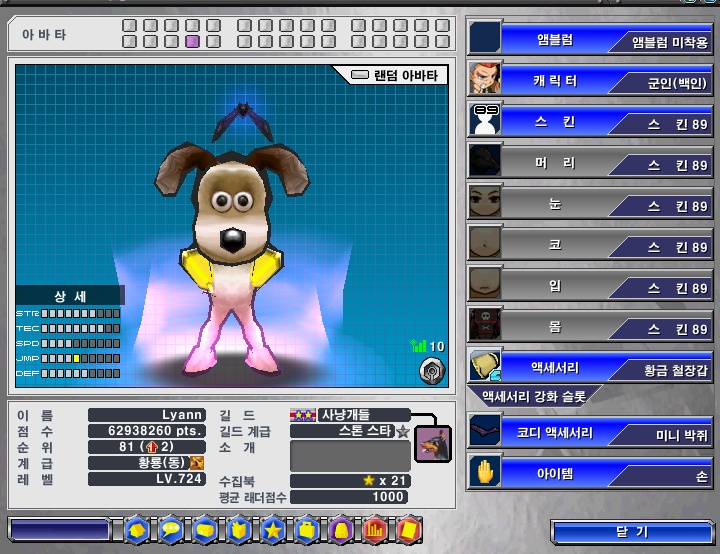The height and width of the screenshot is (554, 720).
Task: Click the player name Lyann
Action: coord(182,415)
